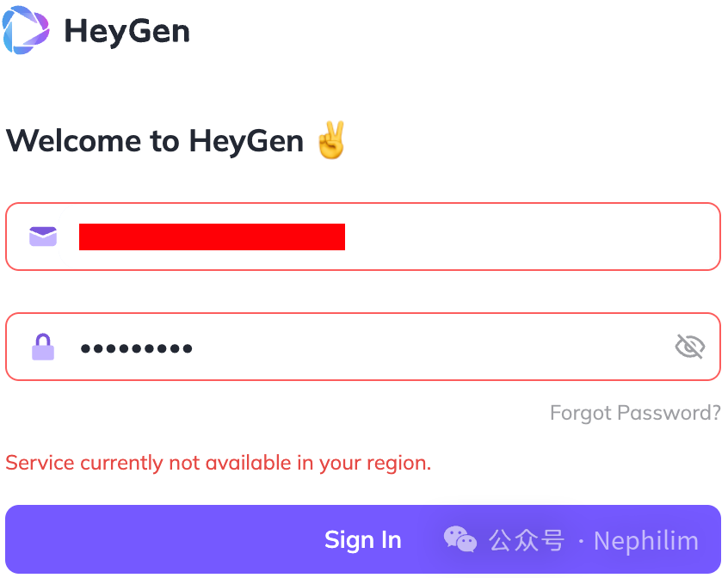
Task: Click the WeChat watermark icon
Action: point(460,540)
